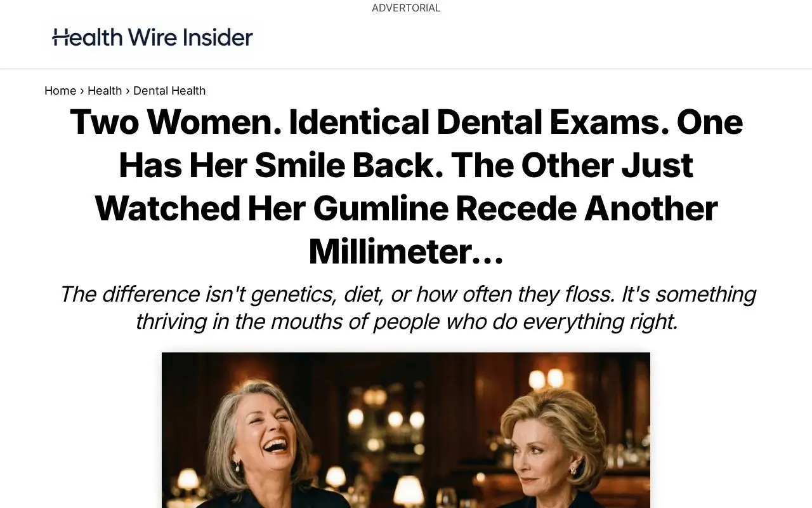Viewport: 812px width, 508px height.
Task: Click the ADVERTORIAL label at top
Action: coord(406,8)
